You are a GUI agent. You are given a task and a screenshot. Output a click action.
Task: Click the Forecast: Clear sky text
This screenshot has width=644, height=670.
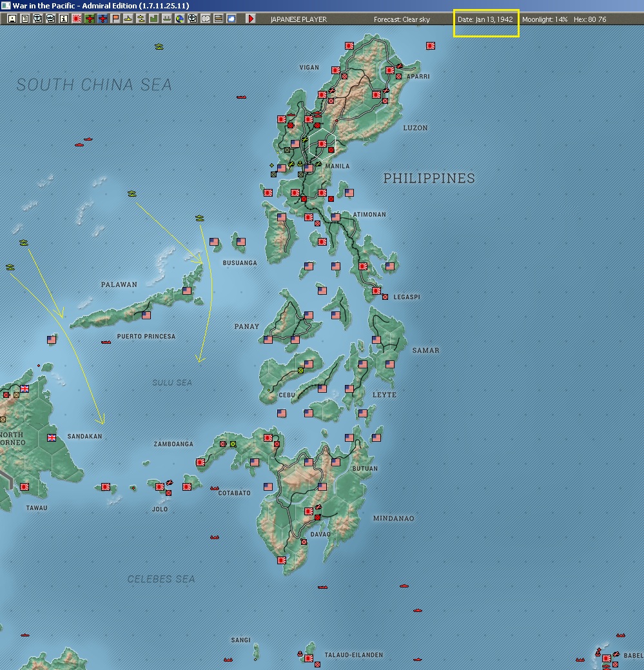pyautogui.click(x=402, y=19)
